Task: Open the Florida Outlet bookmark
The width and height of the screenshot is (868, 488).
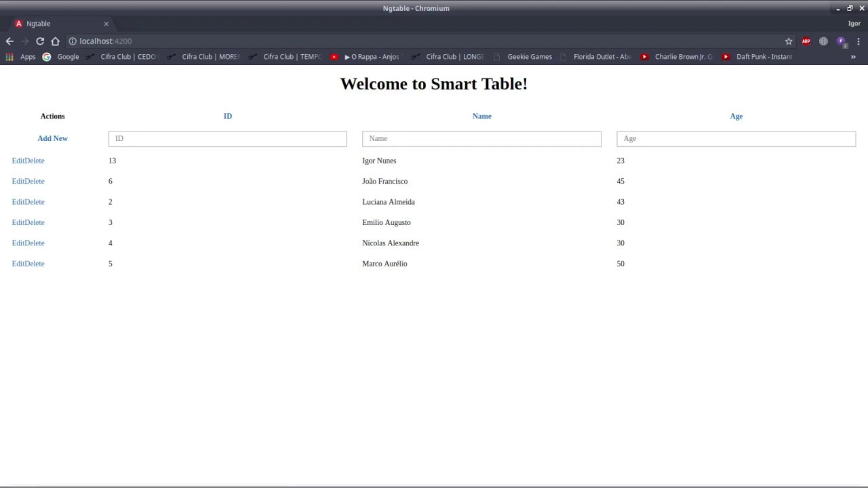Action: (x=595, y=57)
